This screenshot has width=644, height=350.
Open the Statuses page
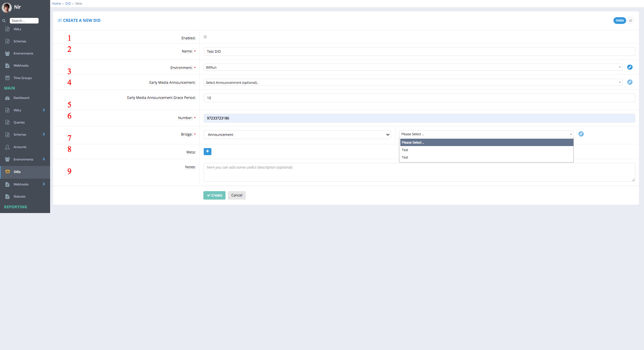(x=18, y=196)
